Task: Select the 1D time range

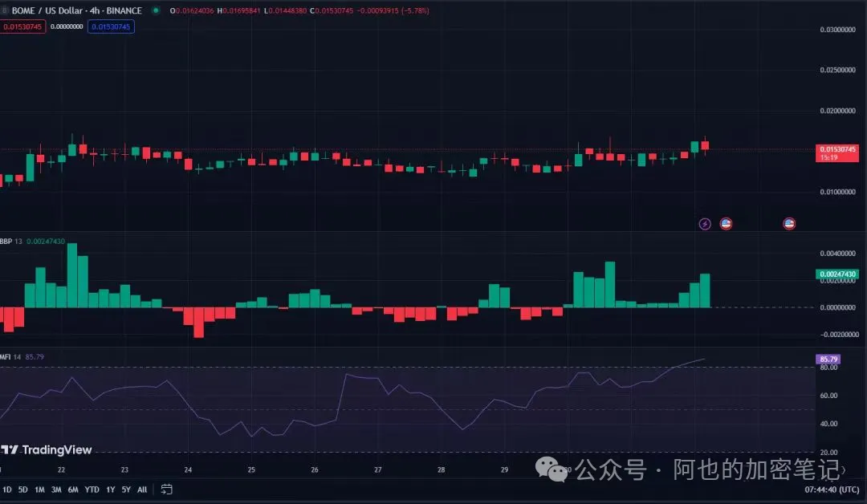Action: coord(7,489)
